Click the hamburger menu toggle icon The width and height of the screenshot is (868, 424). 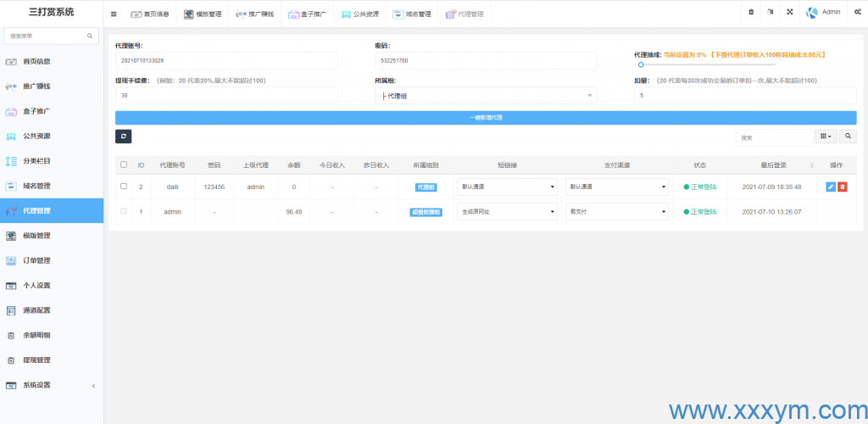pyautogui.click(x=114, y=14)
